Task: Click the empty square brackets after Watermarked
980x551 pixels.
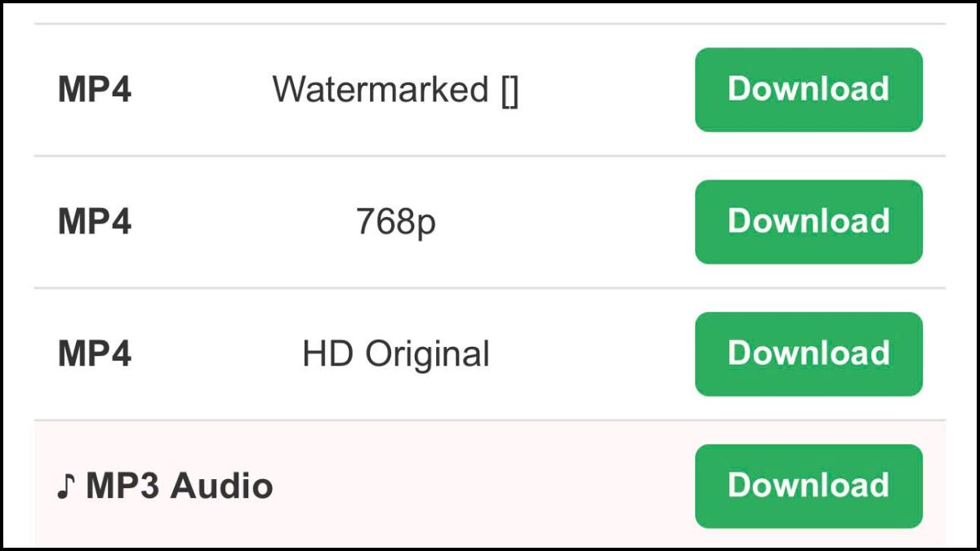Action: pyautogui.click(x=509, y=90)
